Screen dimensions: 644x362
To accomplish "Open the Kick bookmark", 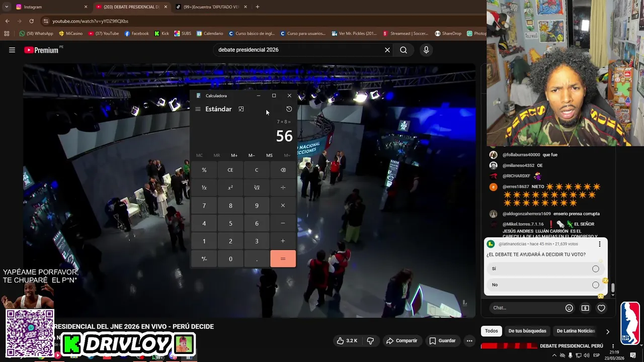I will coord(162,34).
